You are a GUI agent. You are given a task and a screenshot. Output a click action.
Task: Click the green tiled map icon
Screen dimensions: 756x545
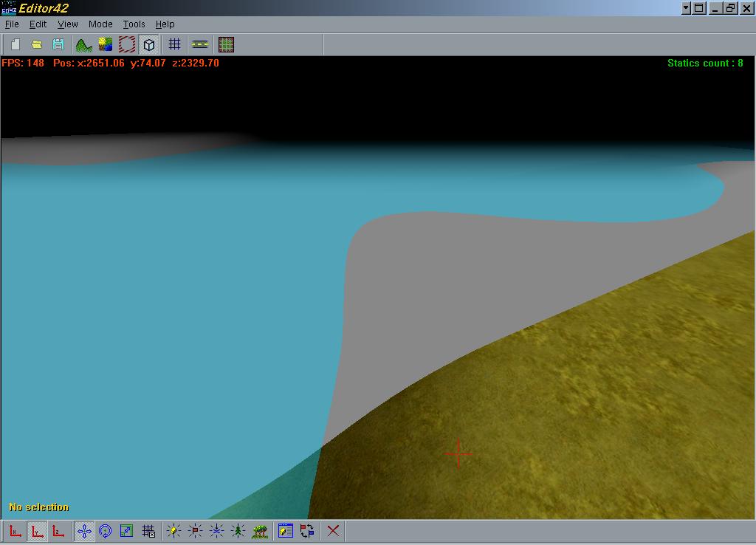click(226, 45)
